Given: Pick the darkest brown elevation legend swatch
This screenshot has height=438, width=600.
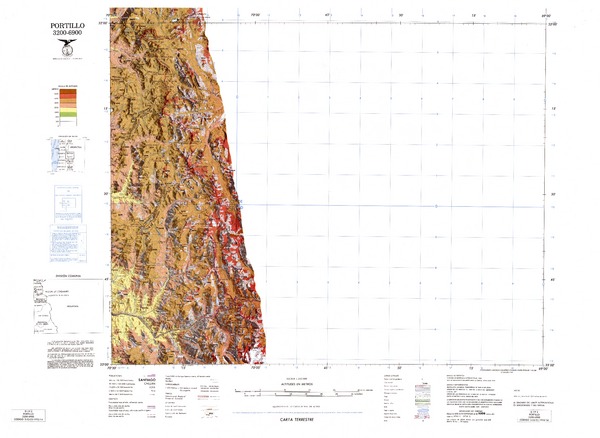Looking at the screenshot, I should 68,92.
